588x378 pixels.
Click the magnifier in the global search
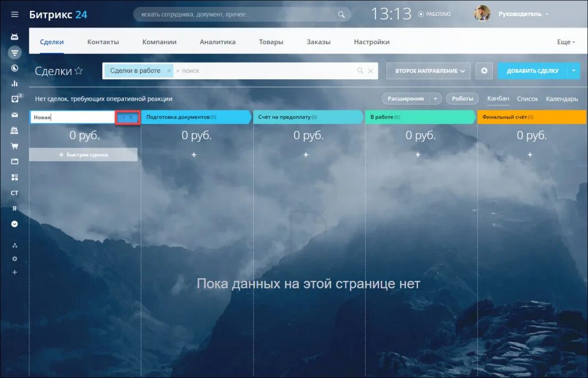341,14
